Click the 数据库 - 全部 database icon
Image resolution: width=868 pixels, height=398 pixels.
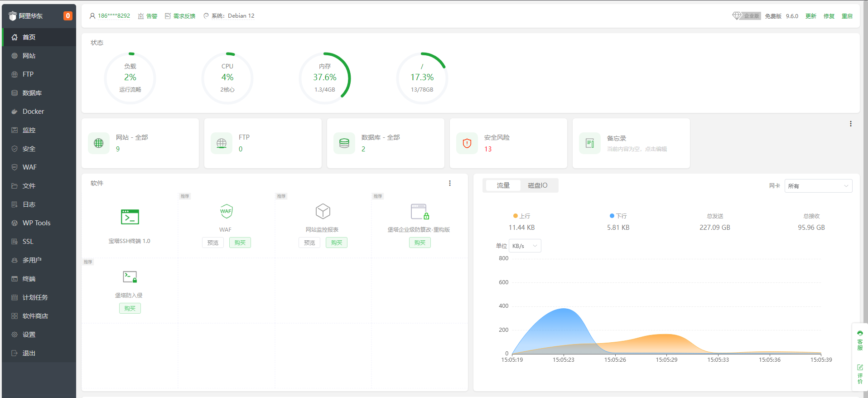click(344, 143)
